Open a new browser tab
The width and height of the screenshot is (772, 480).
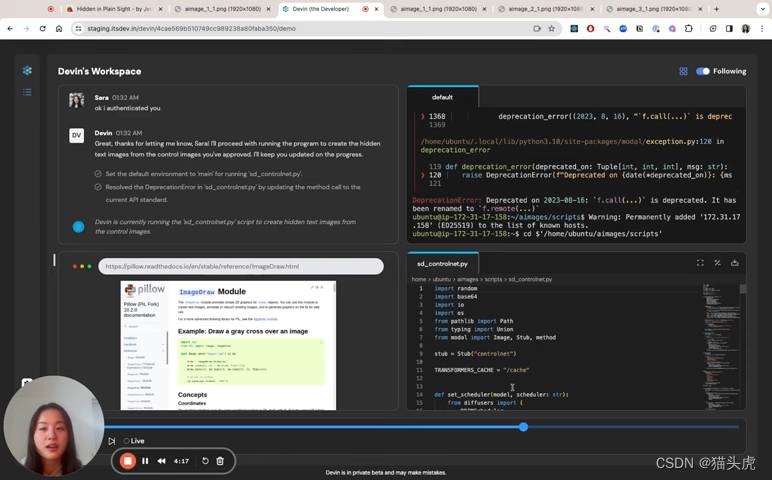tap(716, 9)
